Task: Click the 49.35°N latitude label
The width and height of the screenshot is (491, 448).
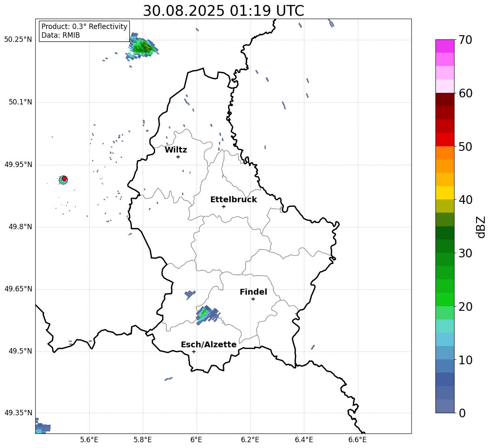Action: click(x=18, y=413)
